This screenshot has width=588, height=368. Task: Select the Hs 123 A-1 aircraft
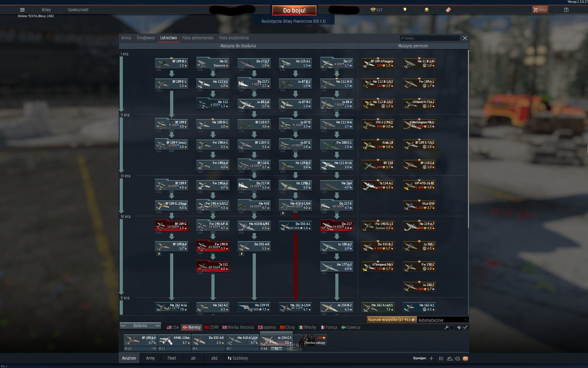point(295,63)
